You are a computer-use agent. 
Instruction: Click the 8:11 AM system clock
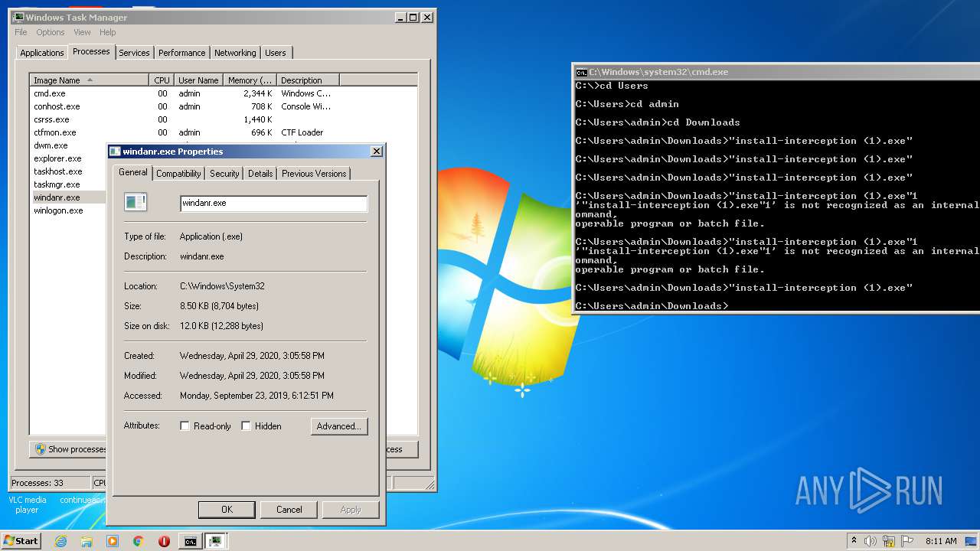click(x=941, y=541)
